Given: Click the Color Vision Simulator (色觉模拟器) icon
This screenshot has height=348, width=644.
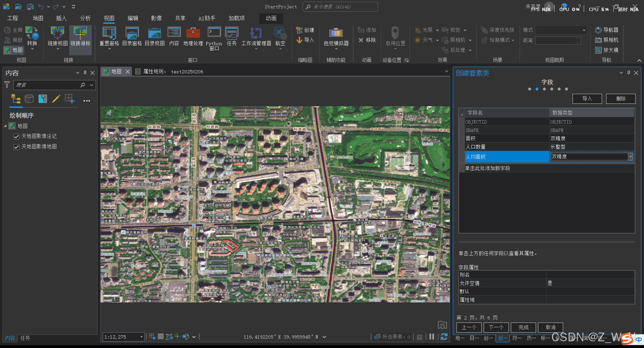Looking at the screenshot, I should tap(336, 33).
